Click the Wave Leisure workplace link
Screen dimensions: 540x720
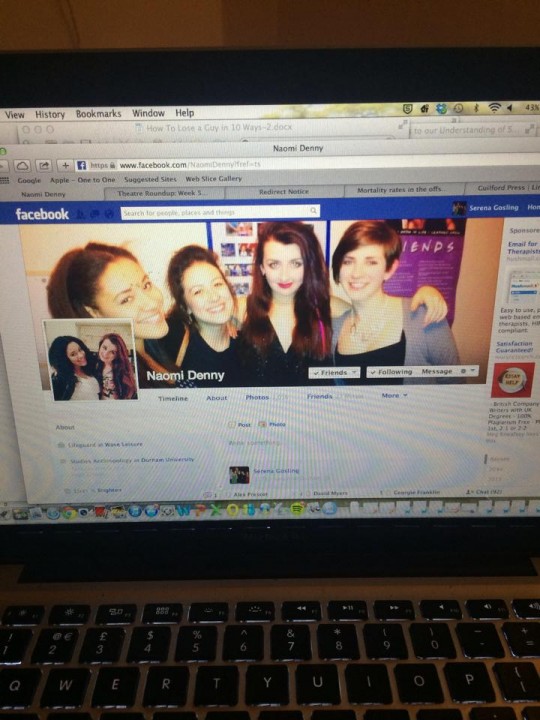124,444
